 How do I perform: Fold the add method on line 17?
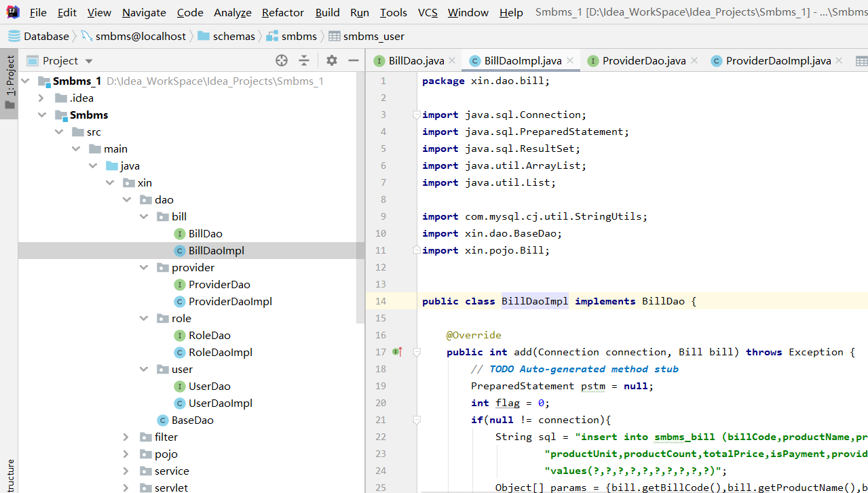(x=417, y=352)
